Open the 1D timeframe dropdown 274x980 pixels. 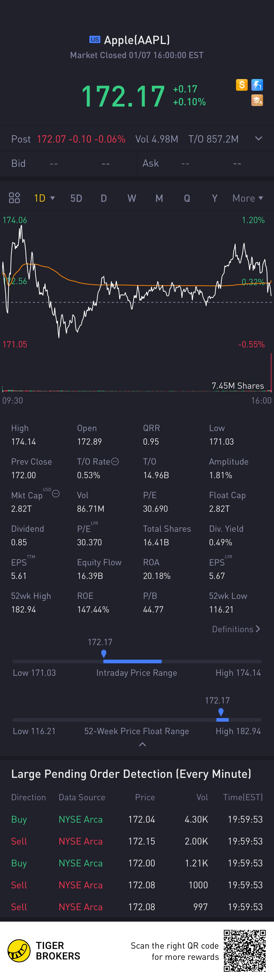(x=44, y=198)
